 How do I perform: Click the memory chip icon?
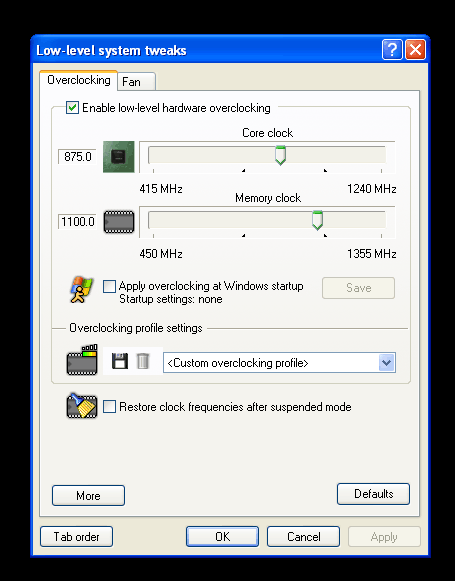119,222
